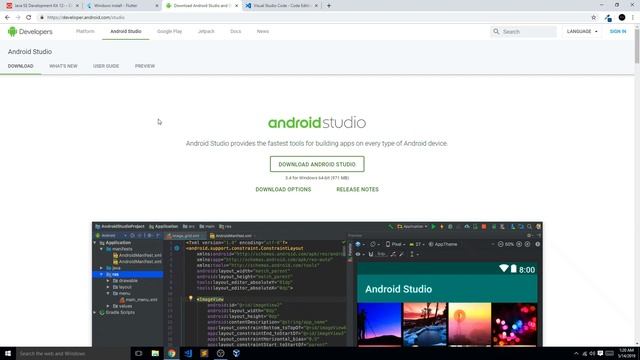Open the Chrome three-dot menu
640x360 pixels.
coord(633,18)
